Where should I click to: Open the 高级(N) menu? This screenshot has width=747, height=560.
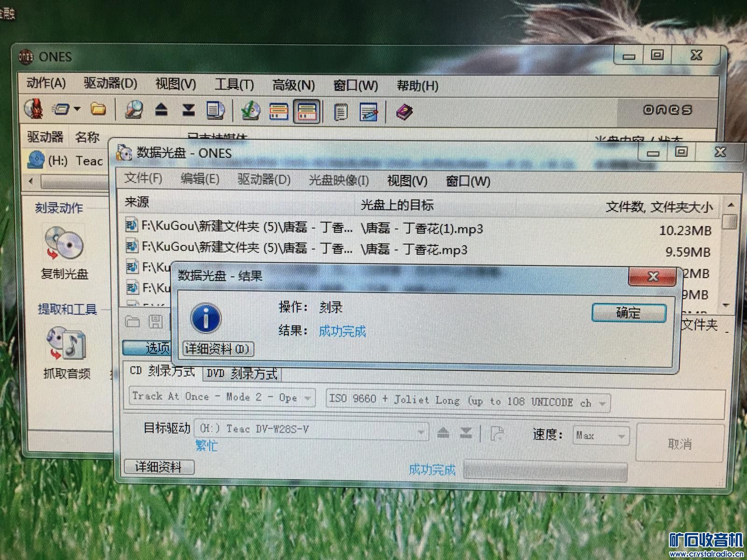(x=294, y=85)
